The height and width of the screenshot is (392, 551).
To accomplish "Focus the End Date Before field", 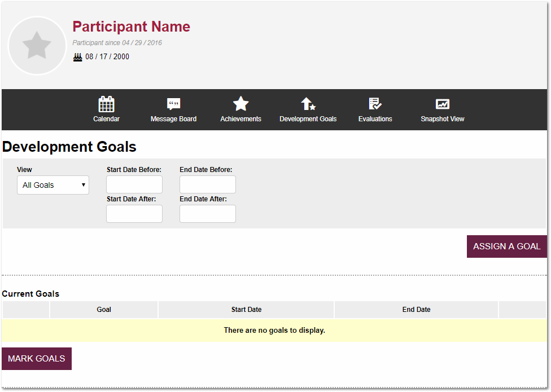I will pyautogui.click(x=208, y=184).
